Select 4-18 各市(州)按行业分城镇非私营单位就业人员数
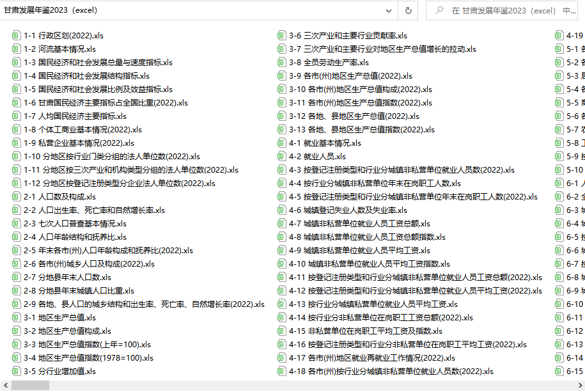This screenshot has height=392, width=585. [391, 372]
